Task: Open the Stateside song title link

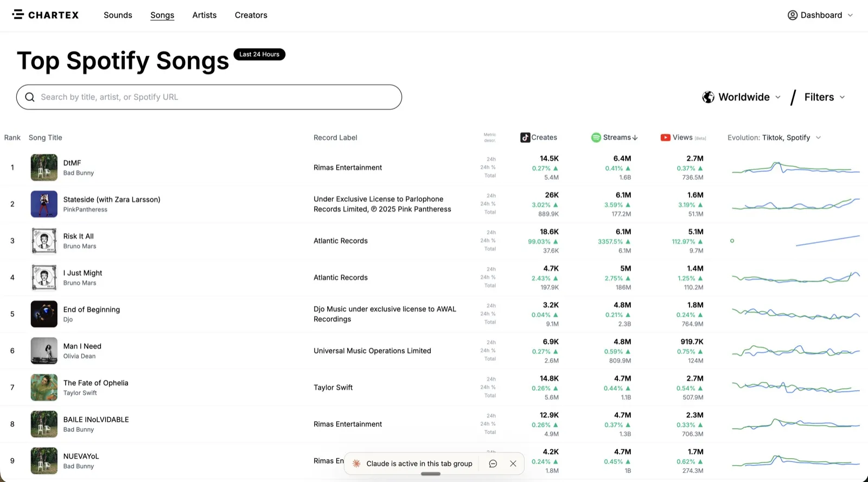Action: [x=112, y=200]
